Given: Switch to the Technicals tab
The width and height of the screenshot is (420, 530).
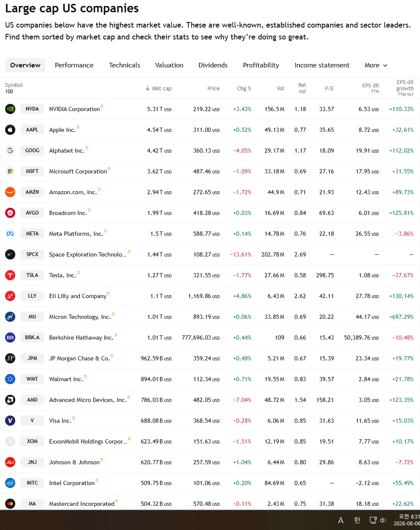Looking at the screenshot, I should 124,65.
